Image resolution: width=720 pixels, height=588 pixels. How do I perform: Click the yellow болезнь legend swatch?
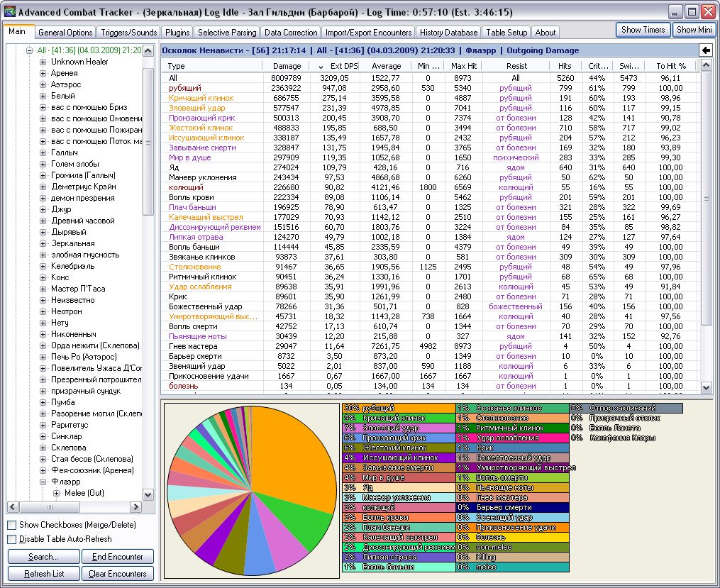click(x=512, y=537)
